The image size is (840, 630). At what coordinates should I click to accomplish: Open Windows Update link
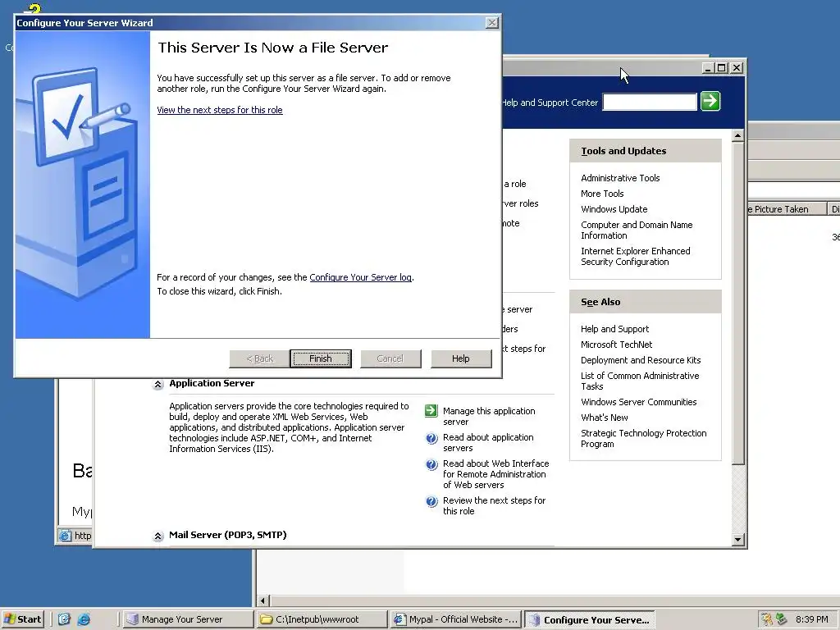coord(614,209)
